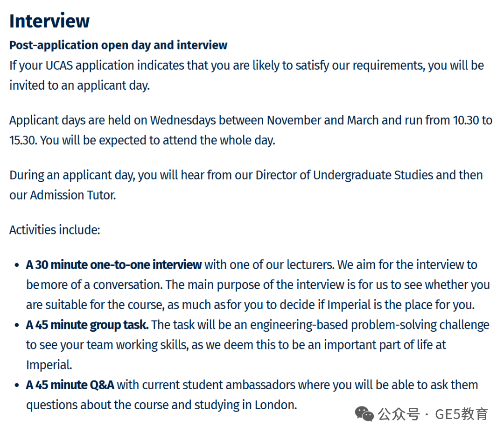Click the '公众号' watermark label
Viewport: 504px width, 434px height.
(x=399, y=414)
